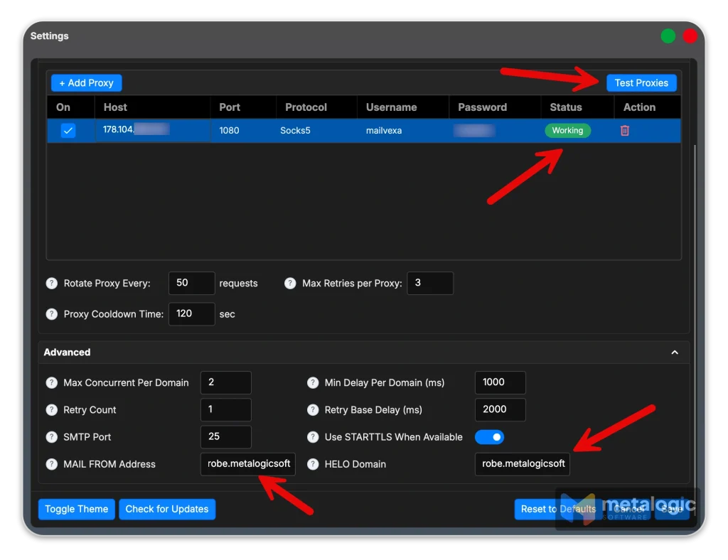Close Settings with red window button
This screenshot has width=728, height=560.
690,36
